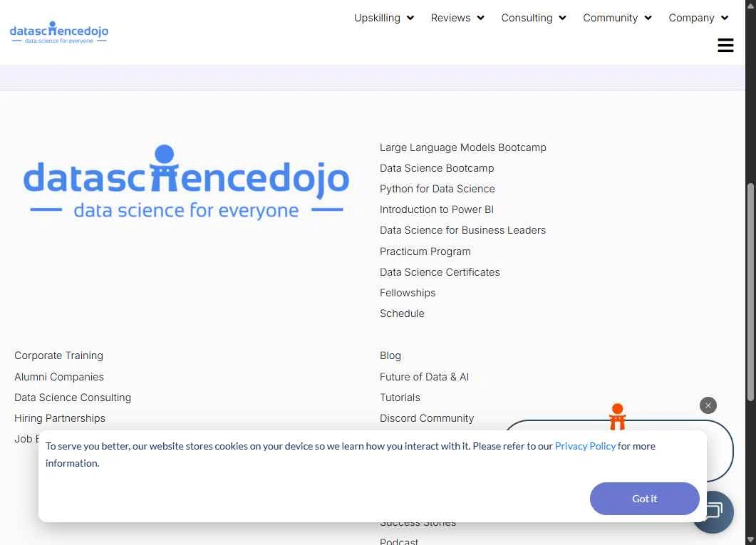The height and width of the screenshot is (545, 756).
Task: Open Alumni Companies link
Action: 59,377
